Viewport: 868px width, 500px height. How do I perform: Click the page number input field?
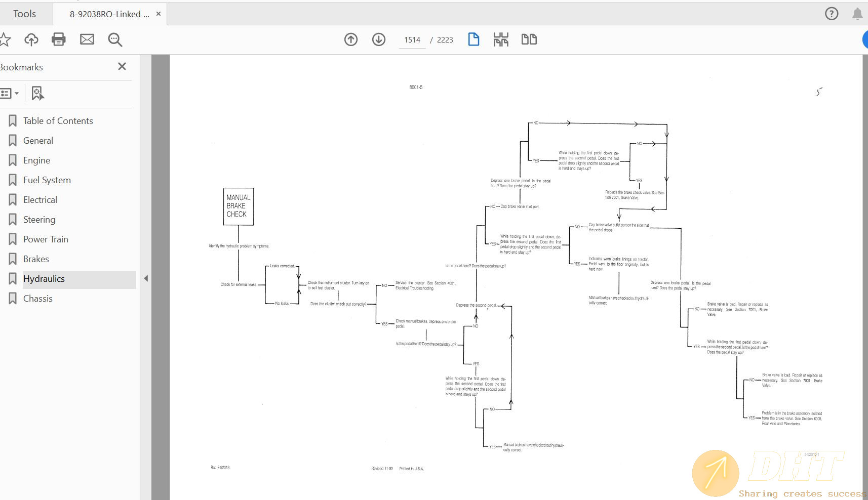412,40
